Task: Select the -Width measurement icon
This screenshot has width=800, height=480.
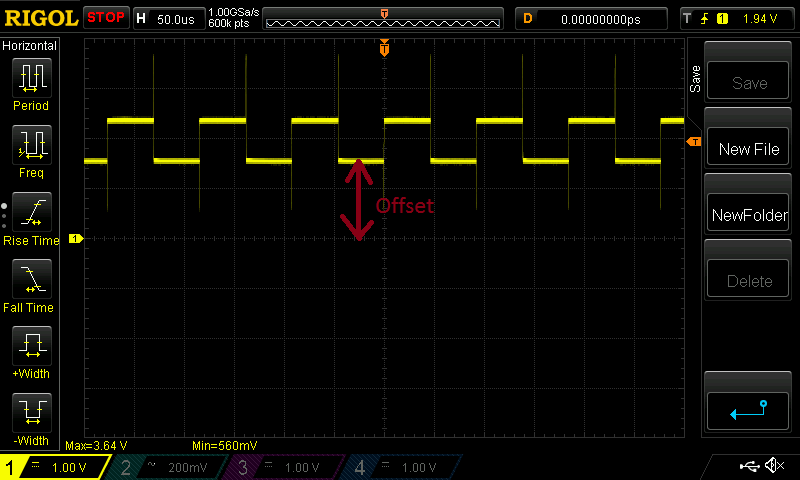Action: 32,412
